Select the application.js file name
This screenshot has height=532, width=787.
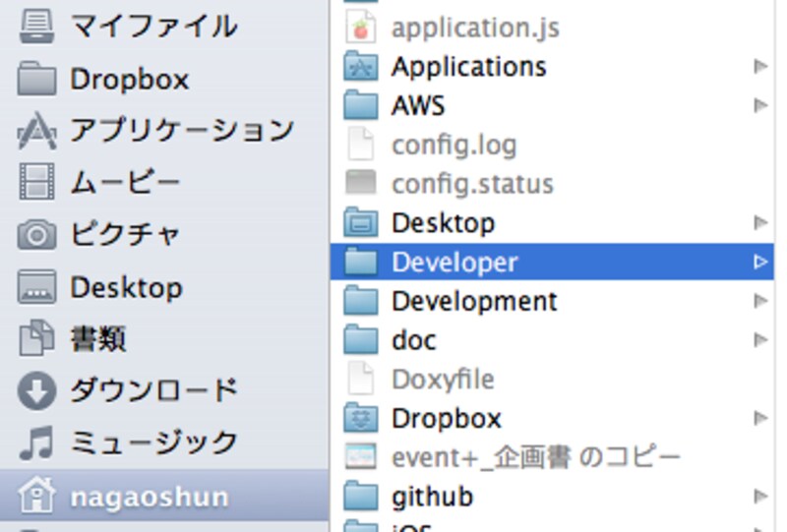475,29
